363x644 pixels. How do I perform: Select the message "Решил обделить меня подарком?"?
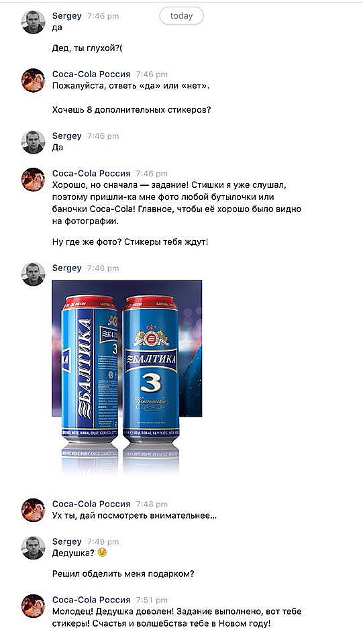click(x=123, y=574)
